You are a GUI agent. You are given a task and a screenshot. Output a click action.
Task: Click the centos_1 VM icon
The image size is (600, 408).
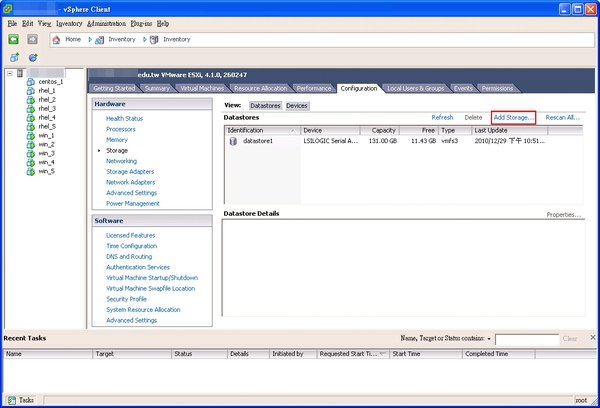tap(31, 82)
